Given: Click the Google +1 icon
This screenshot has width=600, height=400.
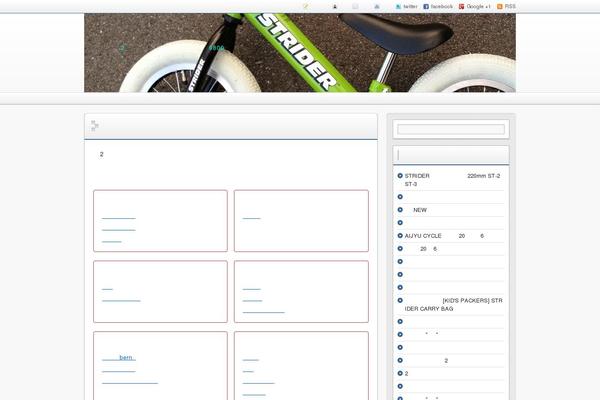Looking at the screenshot, I should click(x=461, y=7).
